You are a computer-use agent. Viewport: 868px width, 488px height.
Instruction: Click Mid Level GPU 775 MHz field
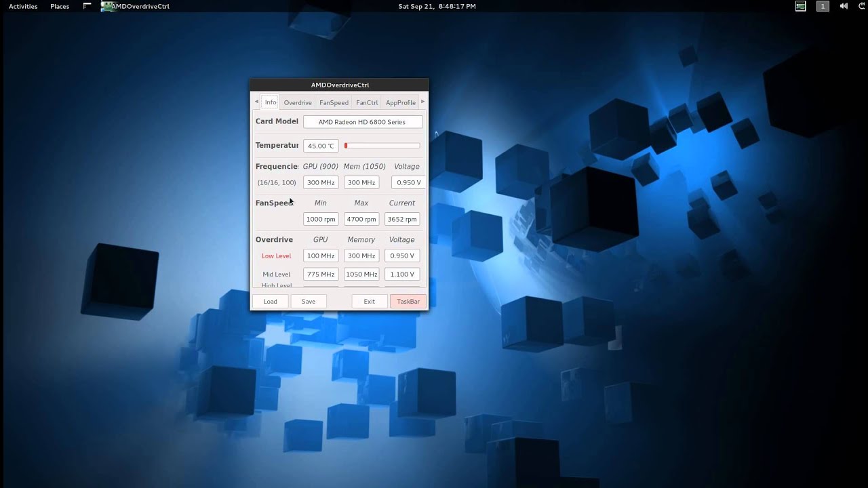[x=321, y=274]
